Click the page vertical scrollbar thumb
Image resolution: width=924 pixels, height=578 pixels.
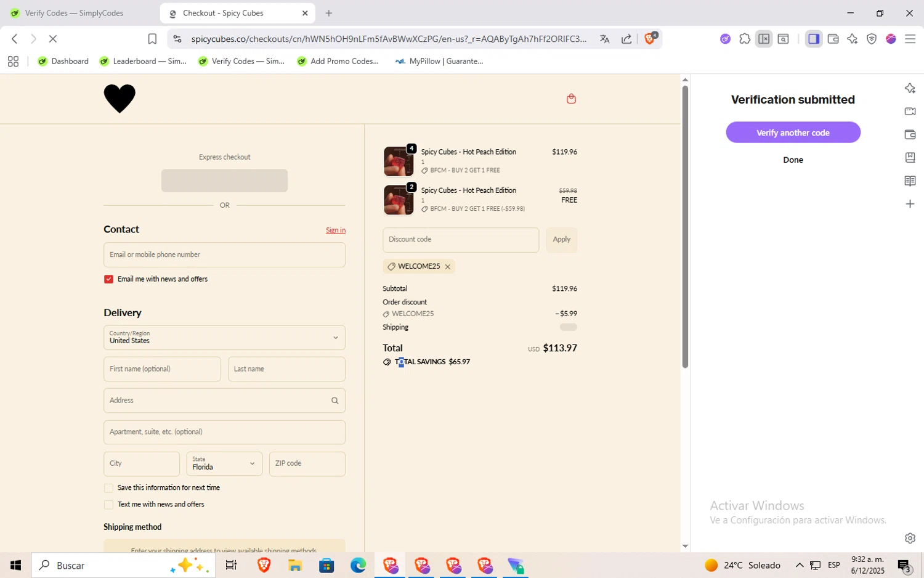pos(685,227)
